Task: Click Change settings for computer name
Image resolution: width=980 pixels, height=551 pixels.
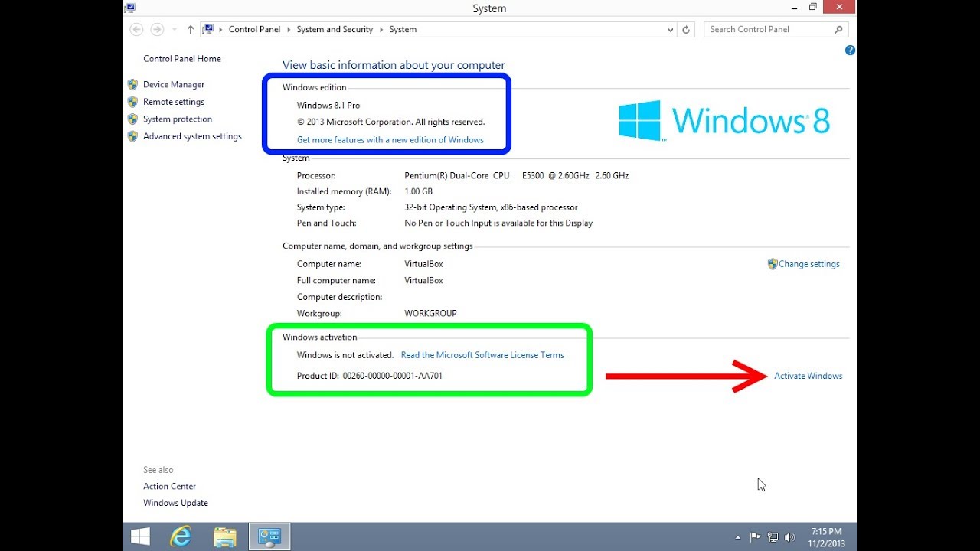Action: [809, 264]
